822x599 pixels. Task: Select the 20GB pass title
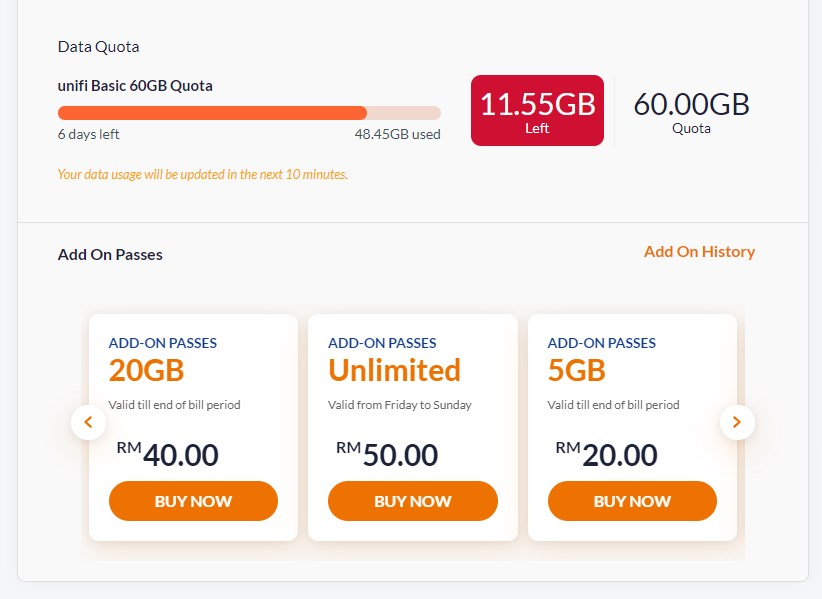(x=147, y=370)
